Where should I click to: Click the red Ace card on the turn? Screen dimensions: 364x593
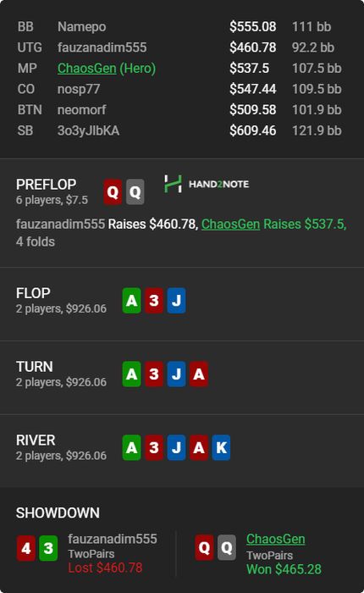coord(199,374)
